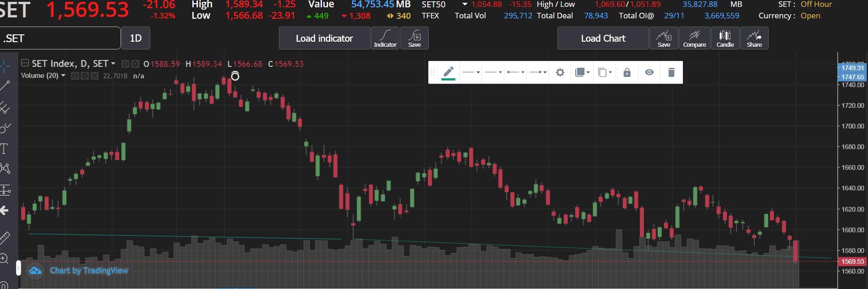Click the Low value 1,566.68
868x289 pixels.
tap(244, 16)
